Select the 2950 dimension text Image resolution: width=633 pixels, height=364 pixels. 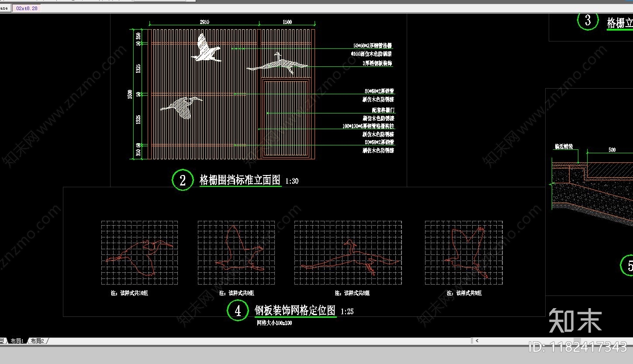[204, 22]
